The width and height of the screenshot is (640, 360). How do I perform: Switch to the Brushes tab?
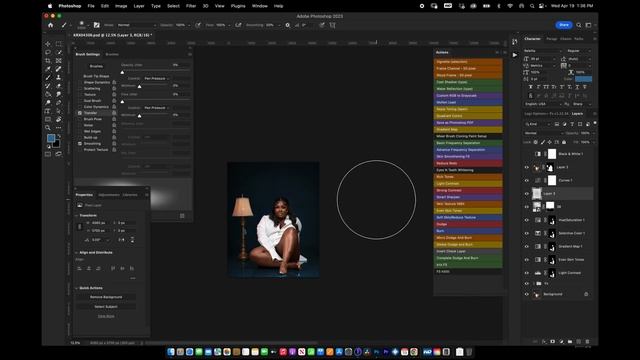point(112,54)
